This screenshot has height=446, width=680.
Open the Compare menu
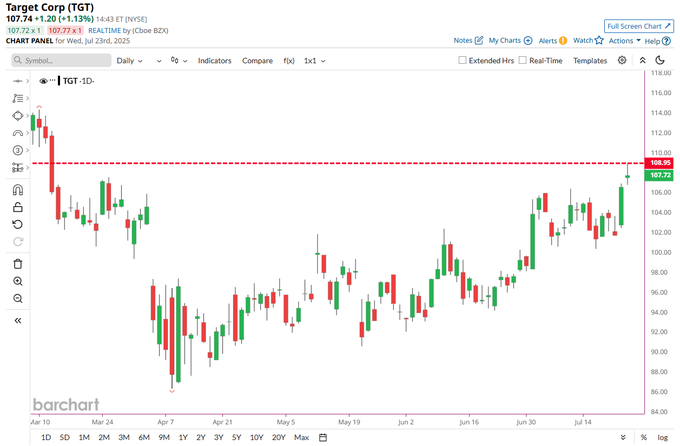[x=257, y=61]
